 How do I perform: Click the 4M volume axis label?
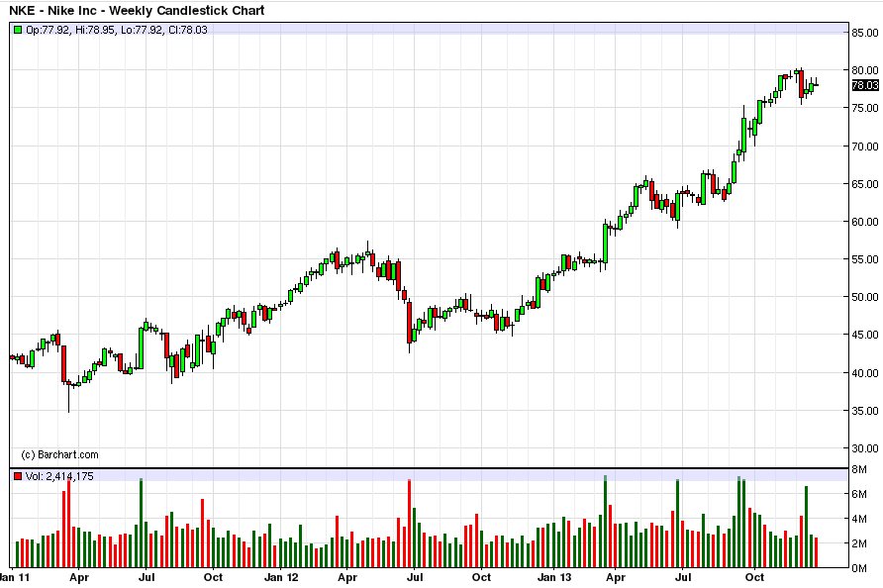pos(859,519)
